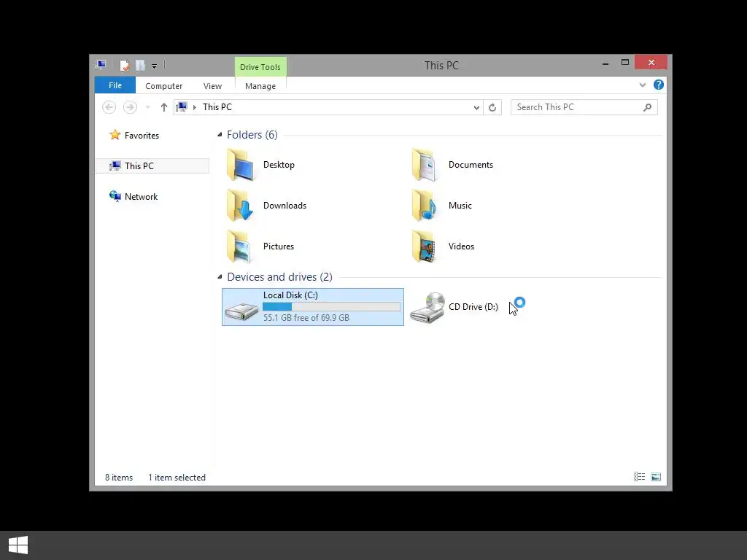
Task: Collapse the Devices and drives (2) group
Action: 220,276
